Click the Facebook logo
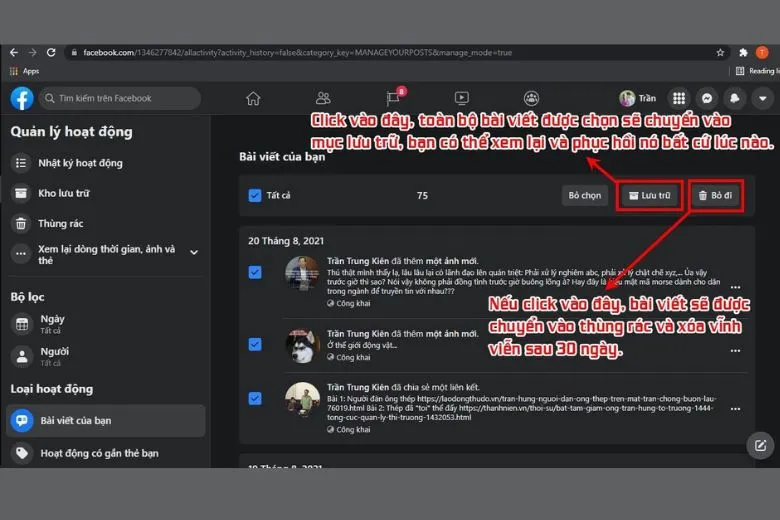 [x=22, y=98]
